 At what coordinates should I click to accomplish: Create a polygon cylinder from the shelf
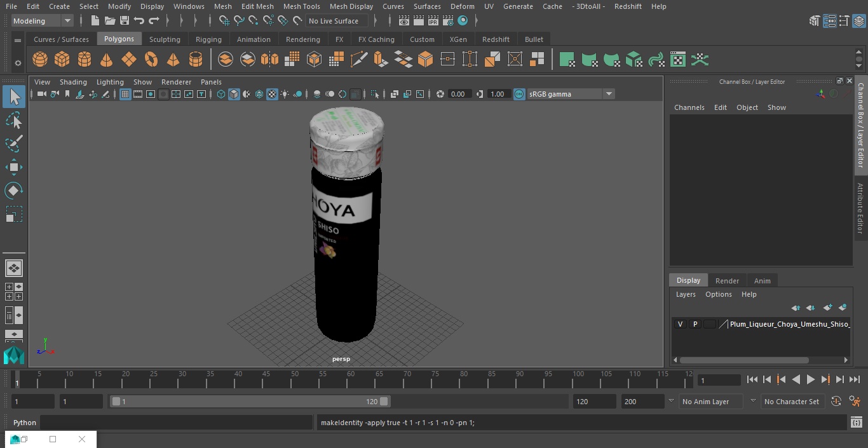click(x=84, y=60)
